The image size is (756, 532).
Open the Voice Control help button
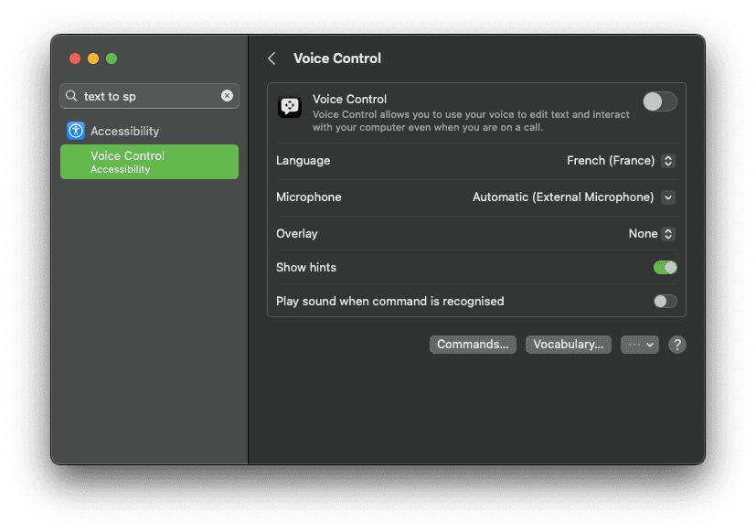677,345
